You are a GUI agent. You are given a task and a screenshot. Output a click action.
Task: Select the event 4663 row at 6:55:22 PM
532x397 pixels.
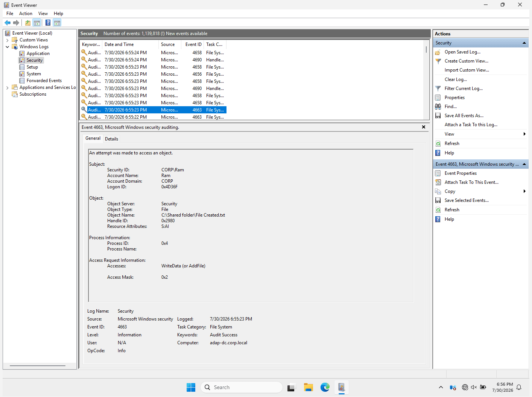pyautogui.click(x=153, y=117)
